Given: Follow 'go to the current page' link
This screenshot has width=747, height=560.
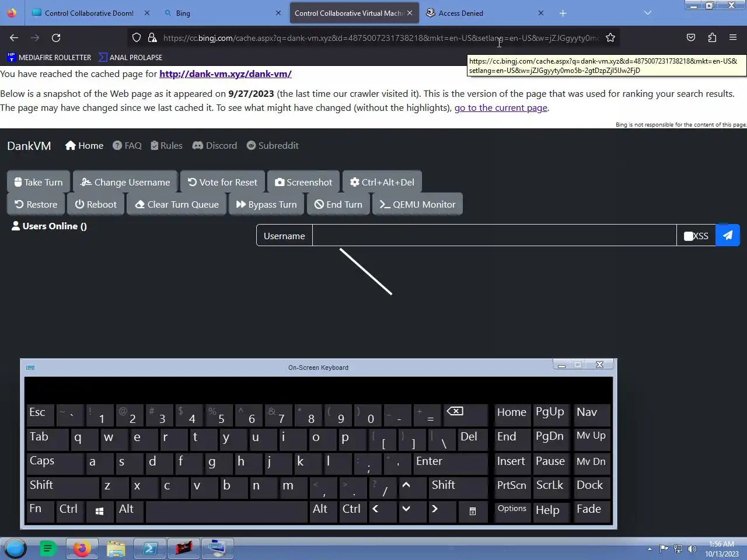Looking at the screenshot, I should pos(501,108).
